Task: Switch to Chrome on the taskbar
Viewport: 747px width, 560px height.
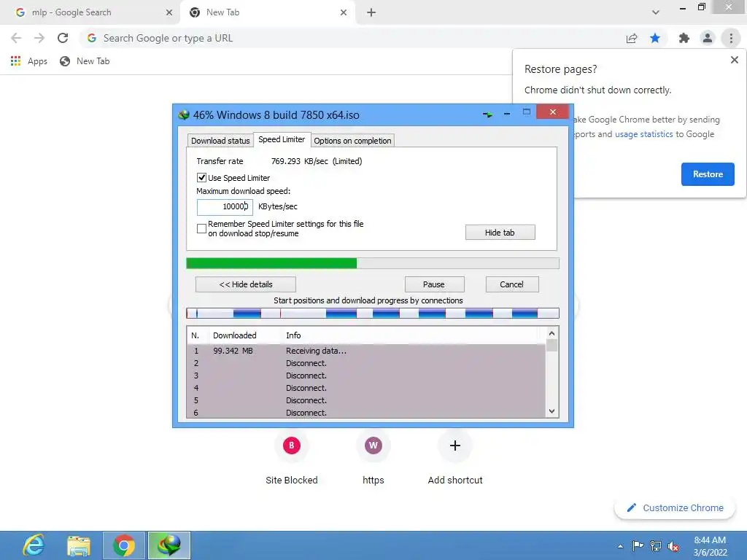Action: (124, 545)
